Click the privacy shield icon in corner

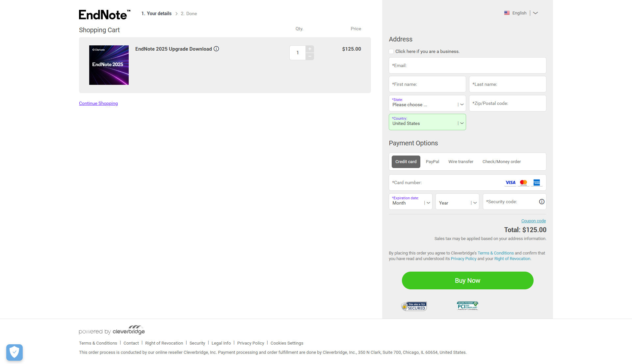(x=14, y=352)
